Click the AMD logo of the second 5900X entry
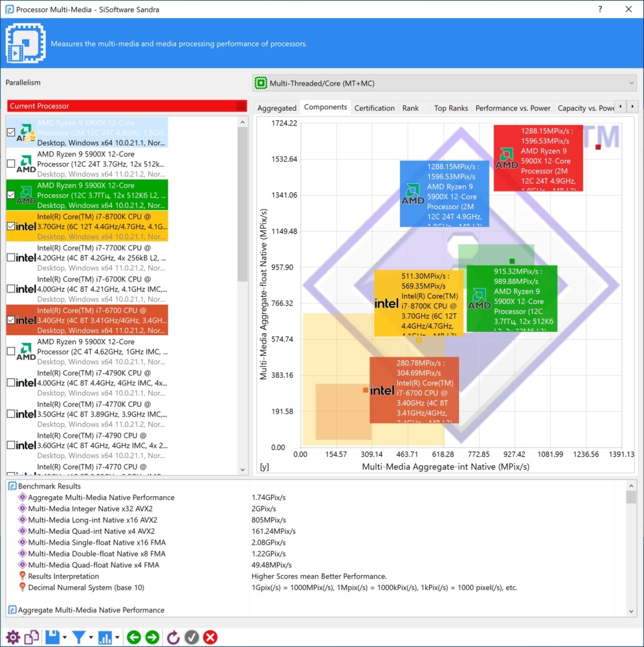Viewport: 644px width, 647px height. (26, 164)
